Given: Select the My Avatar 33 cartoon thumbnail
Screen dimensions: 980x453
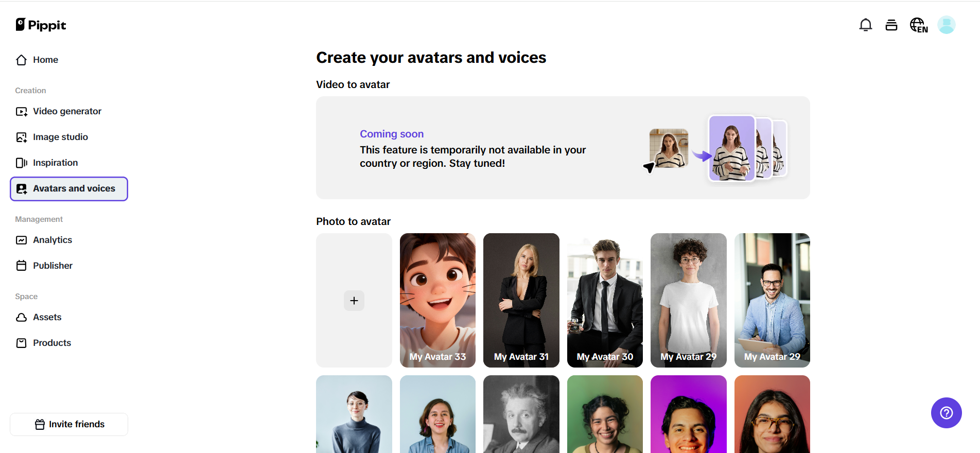Looking at the screenshot, I should 437,300.
